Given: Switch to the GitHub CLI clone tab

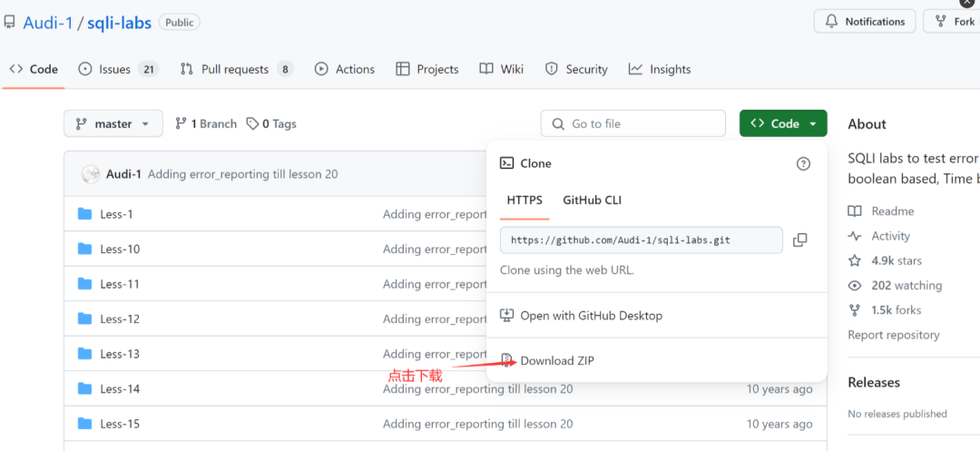Looking at the screenshot, I should (592, 201).
